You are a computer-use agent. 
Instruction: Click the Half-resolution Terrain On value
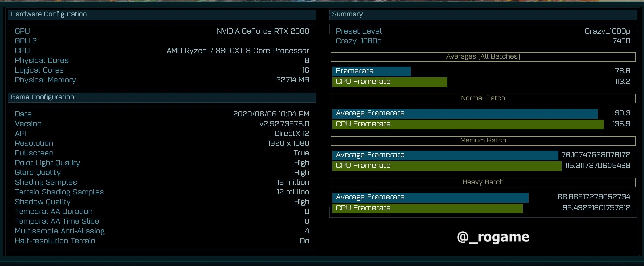point(304,241)
